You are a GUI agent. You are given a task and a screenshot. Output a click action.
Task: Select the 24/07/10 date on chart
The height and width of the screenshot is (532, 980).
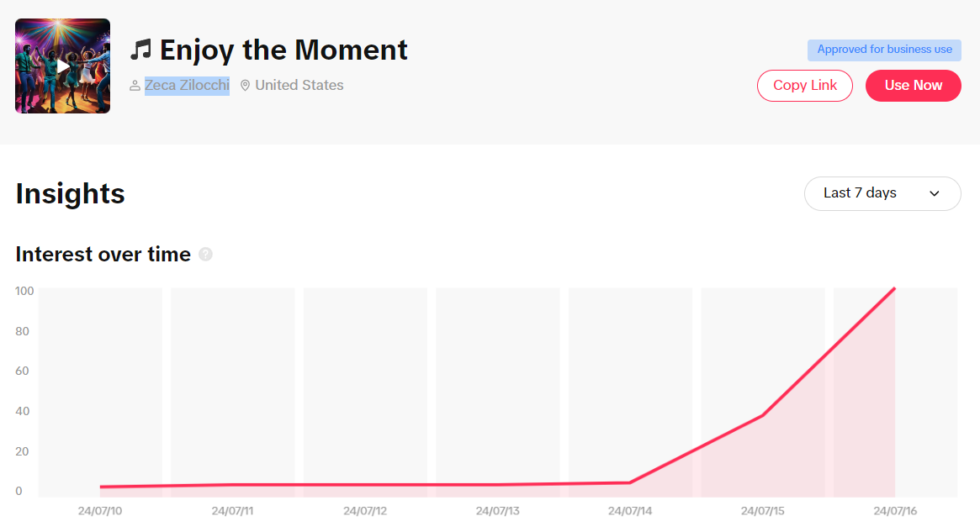tap(100, 510)
